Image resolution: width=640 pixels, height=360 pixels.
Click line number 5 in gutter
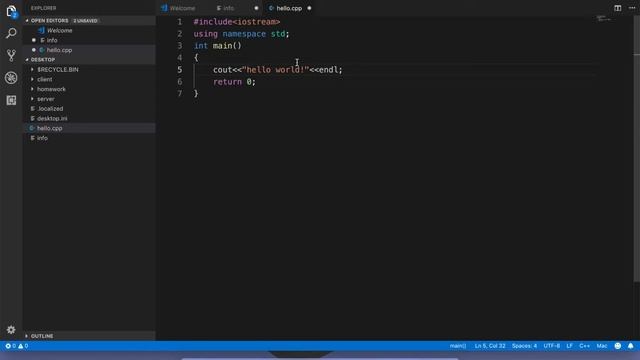click(x=180, y=70)
